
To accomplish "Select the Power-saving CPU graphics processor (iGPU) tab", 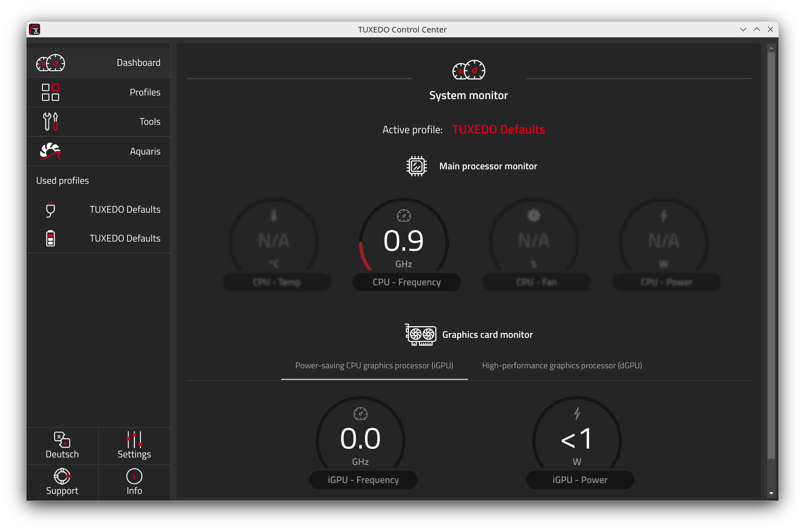I will click(x=374, y=365).
